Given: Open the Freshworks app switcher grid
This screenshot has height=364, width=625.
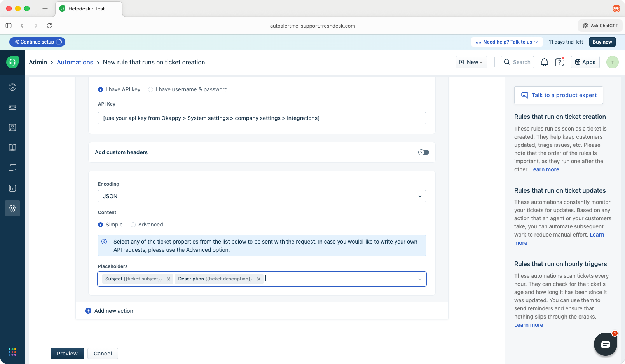Looking at the screenshot, I should 12,352.
